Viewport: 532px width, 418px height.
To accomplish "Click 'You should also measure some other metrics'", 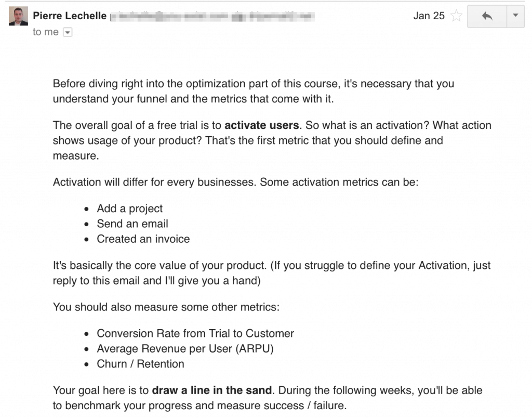I will point(166,307).
